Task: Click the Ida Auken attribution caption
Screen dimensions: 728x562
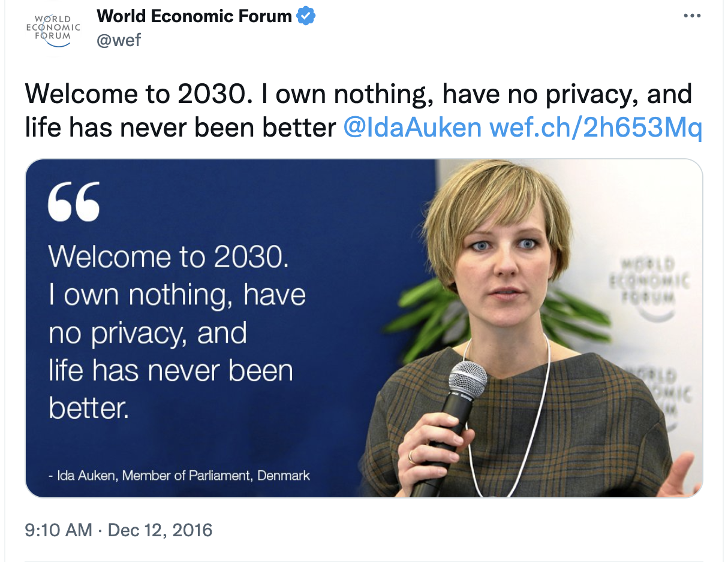Action: (x=179, y=476)
